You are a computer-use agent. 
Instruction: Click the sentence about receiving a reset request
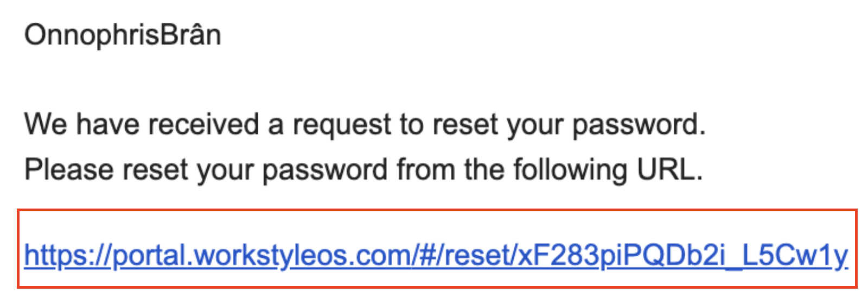(365, 125)
